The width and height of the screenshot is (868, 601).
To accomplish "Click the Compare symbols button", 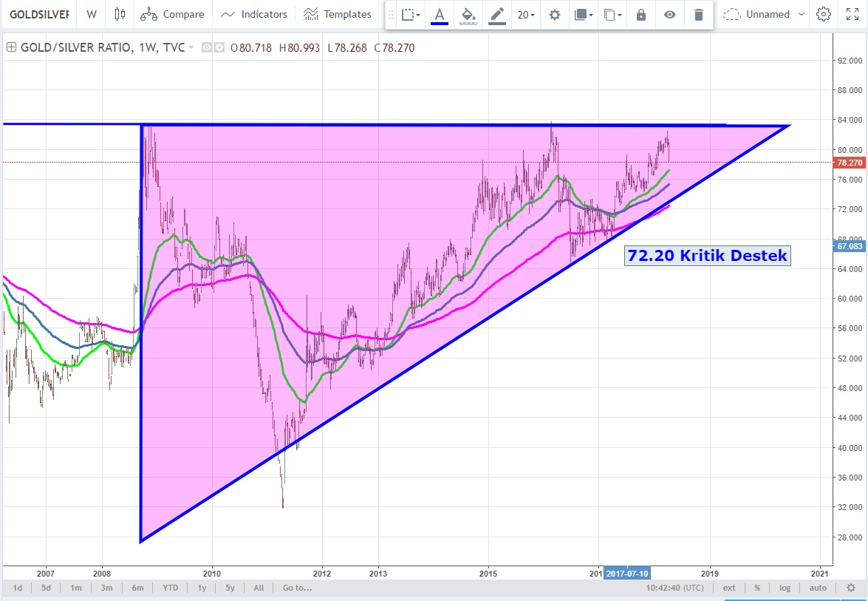I will (x=172, y=14).
